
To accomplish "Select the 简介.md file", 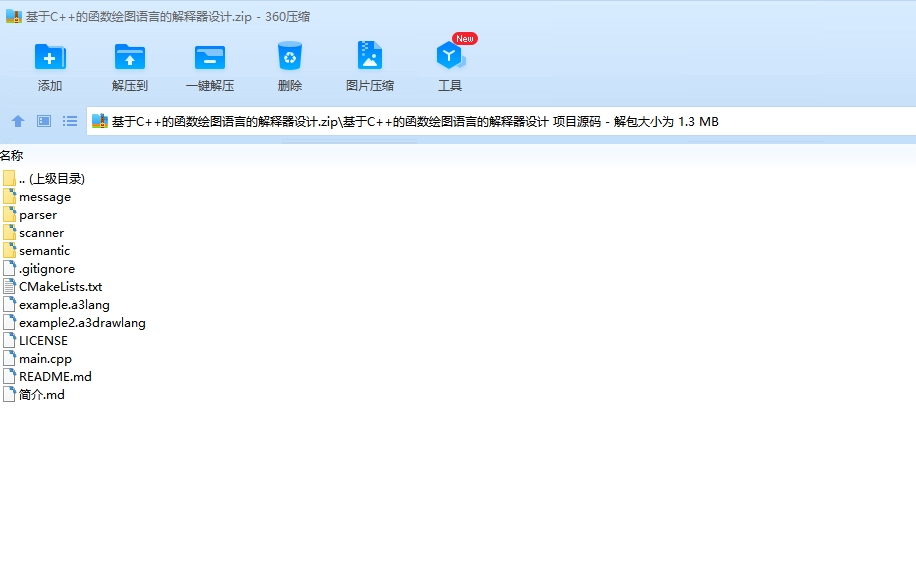I will 34,395.
